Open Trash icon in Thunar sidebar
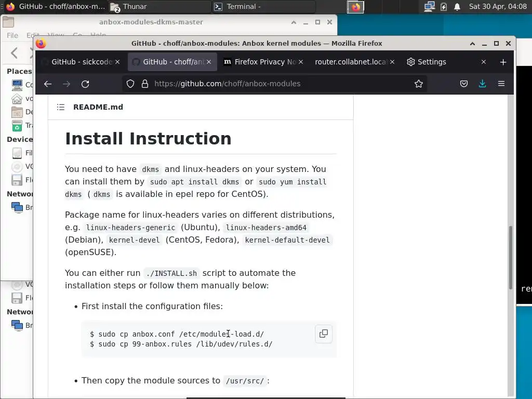Screen dimensions: 532x399 tap(17, 126)
